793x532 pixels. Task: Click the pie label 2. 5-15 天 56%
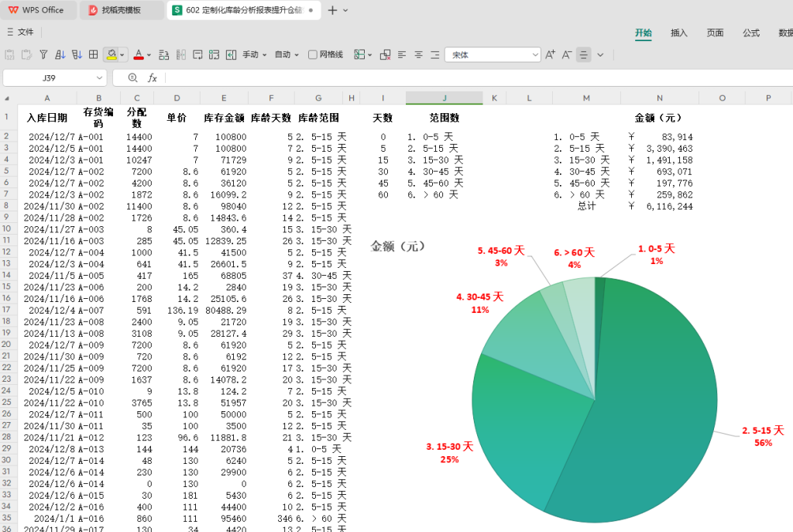pyautogui.click(x=763, y=436)
